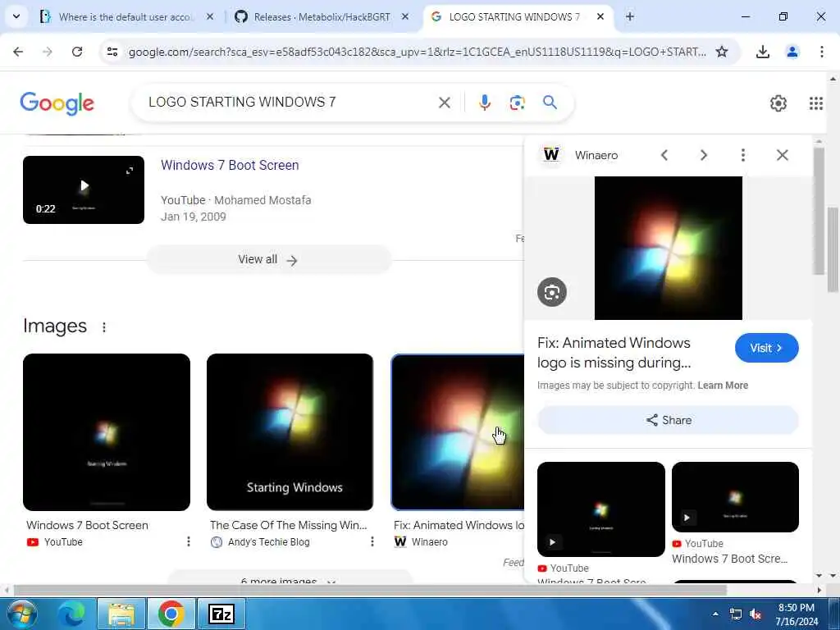The height and width of the screenshot is (630, 840).
Task: Click the address bar URL
Action: tap(418, 52)
